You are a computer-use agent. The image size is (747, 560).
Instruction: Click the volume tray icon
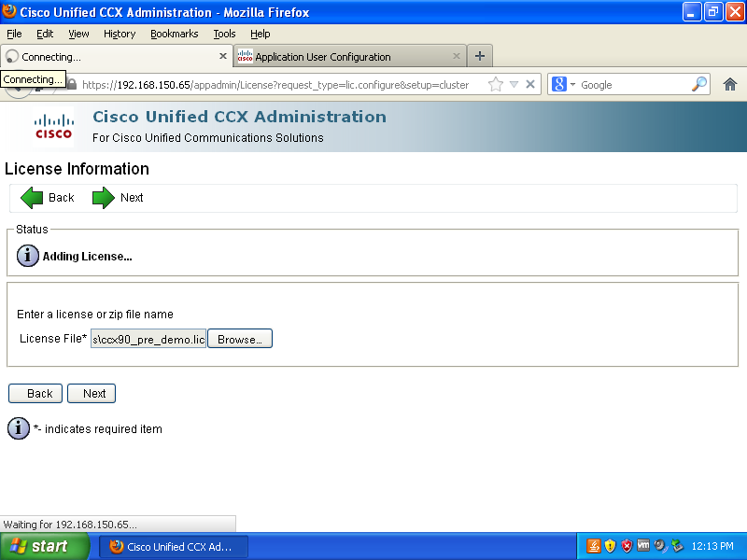[660, 546]
